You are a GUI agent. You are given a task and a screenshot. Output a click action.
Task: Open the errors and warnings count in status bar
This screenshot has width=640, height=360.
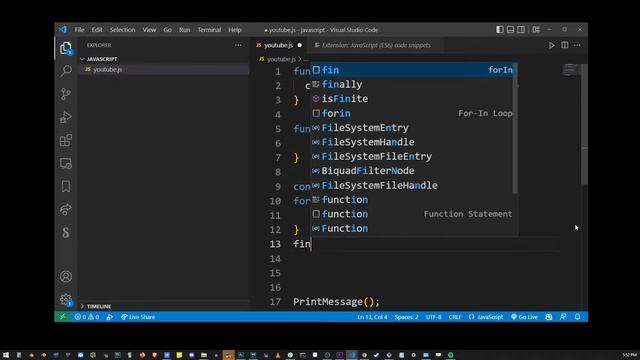point(87,317)
